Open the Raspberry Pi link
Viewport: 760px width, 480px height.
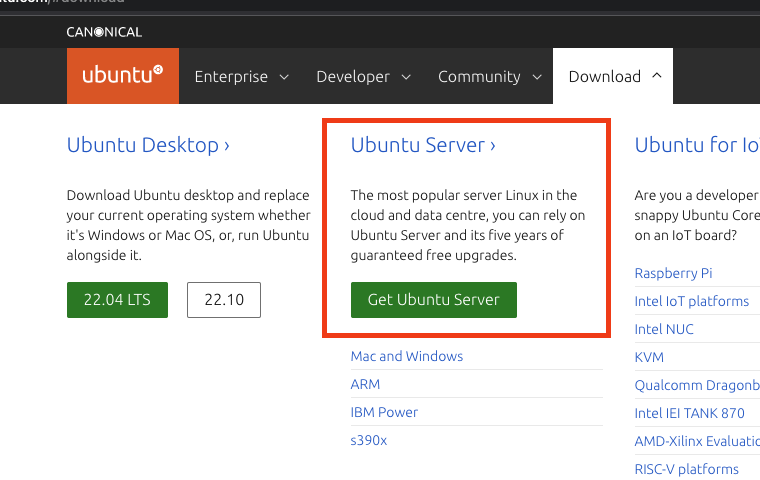click(673, 273)
